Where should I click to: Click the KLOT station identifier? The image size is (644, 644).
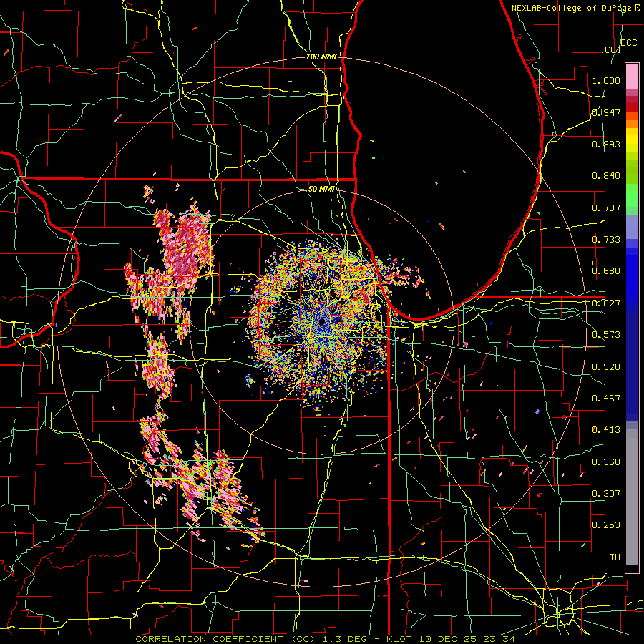point(400,639)
